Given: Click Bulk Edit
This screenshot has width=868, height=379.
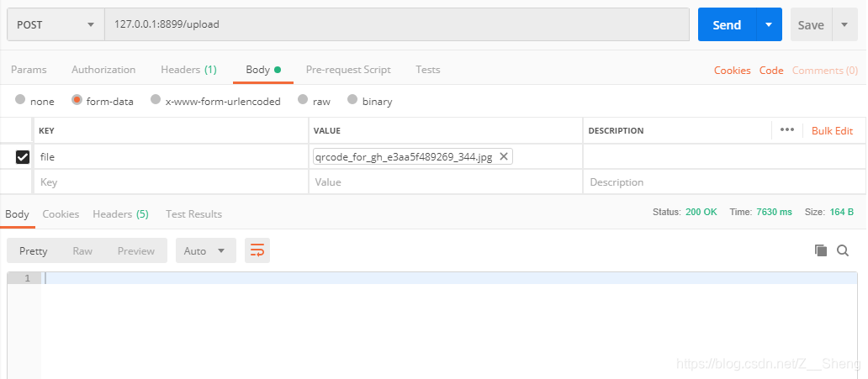Looking at the screenshot, I should 832,131.
